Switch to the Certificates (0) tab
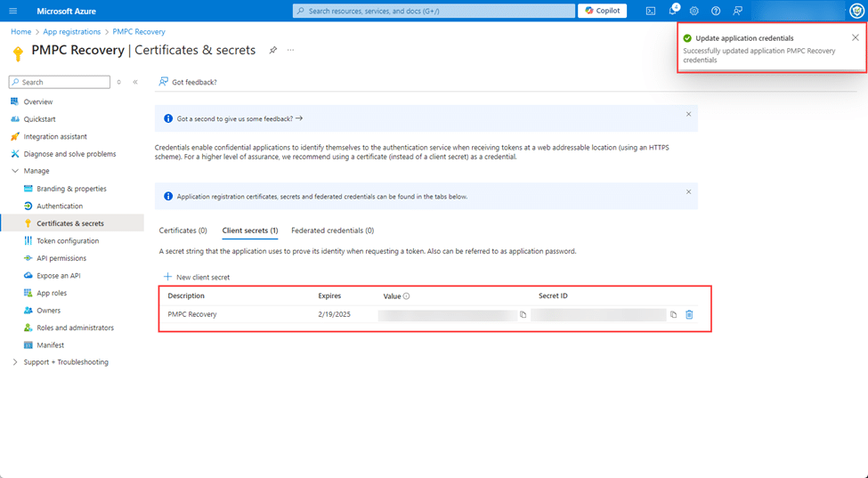Image resolution: width=868 pixels, height=478 pixels. (x=183, y=231)
